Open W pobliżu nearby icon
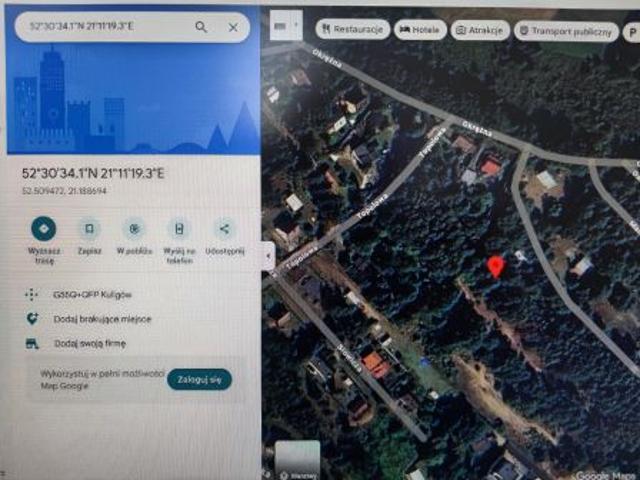This screenshot has width=640, height=480. pyautogui.click(x=134, y=229)
